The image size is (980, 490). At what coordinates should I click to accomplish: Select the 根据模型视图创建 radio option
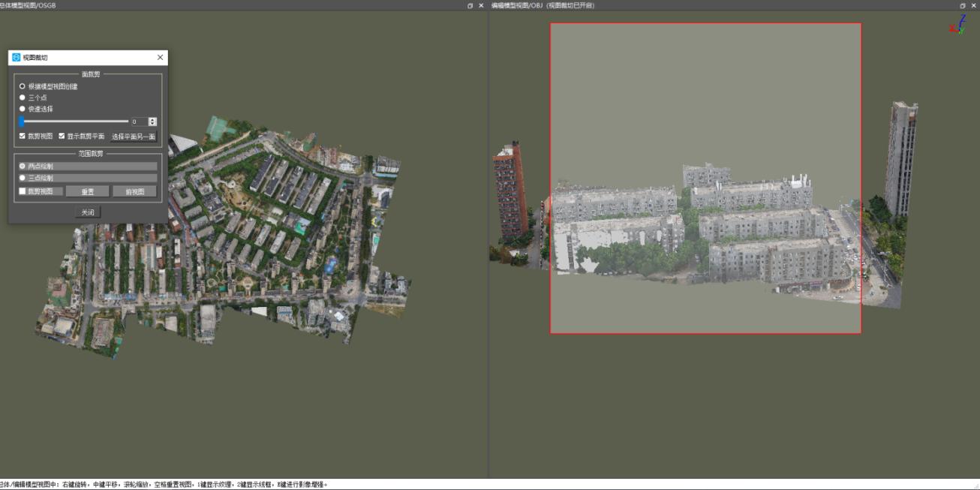coord(23,86)
